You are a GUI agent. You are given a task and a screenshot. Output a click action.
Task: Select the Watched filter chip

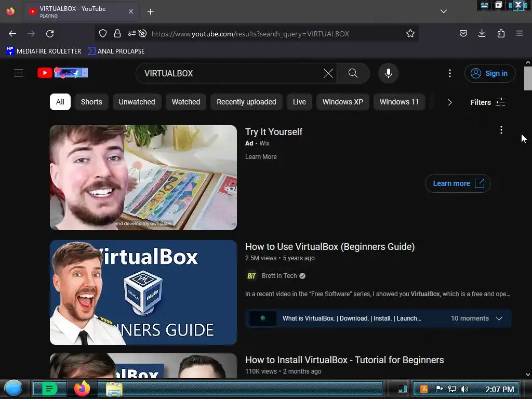(186, 102)
